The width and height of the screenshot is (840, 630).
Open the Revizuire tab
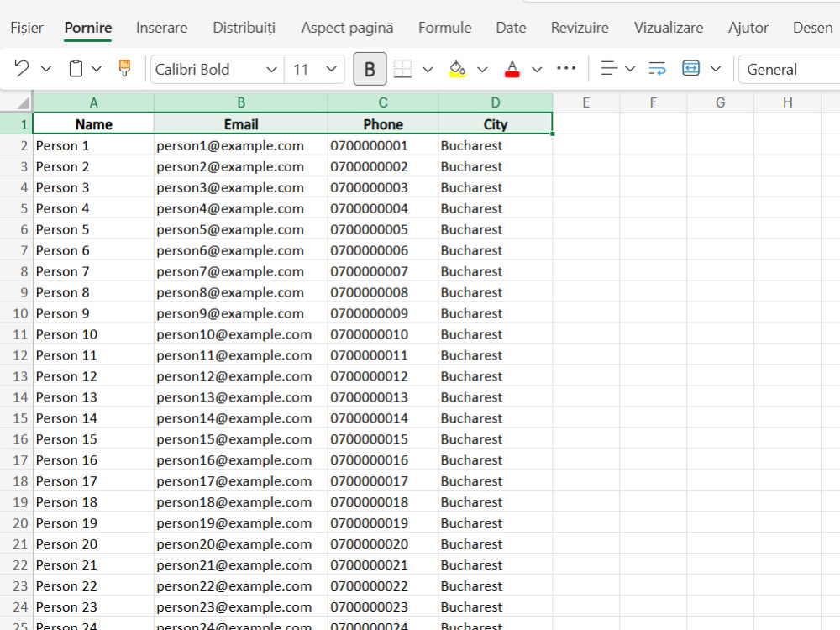(x=580, y=28)
